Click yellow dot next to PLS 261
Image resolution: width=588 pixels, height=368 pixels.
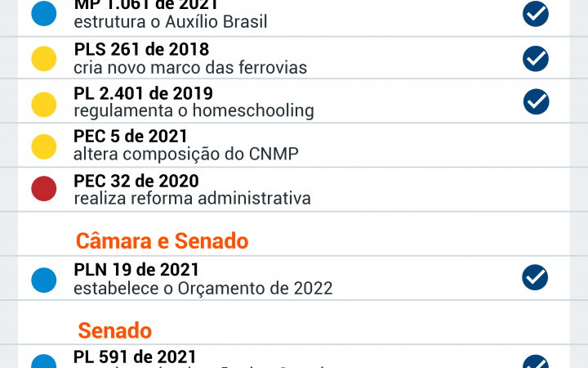(44, 58)
